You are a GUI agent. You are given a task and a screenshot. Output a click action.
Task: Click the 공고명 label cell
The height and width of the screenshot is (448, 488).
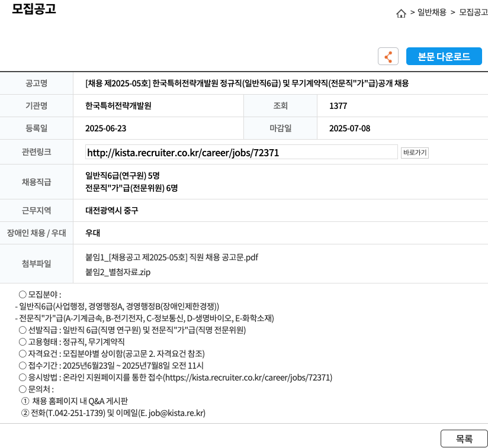pyautogui.click(x=36, y=83)
